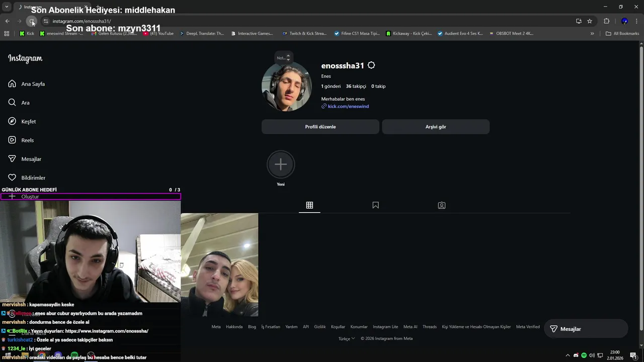This screenshot has width=644, height=362.
Task: Bookmark this page with the star
Action: [590, 21]
